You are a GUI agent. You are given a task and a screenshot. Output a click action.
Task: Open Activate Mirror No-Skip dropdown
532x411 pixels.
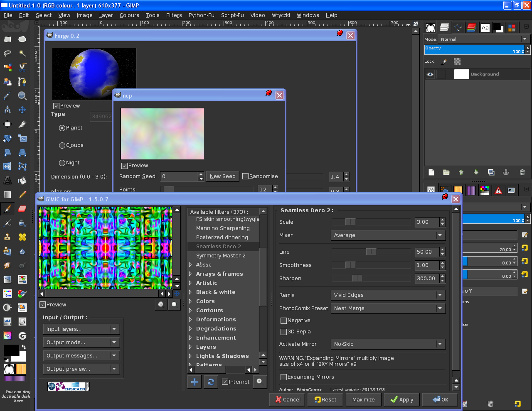(x=388, y=344)
